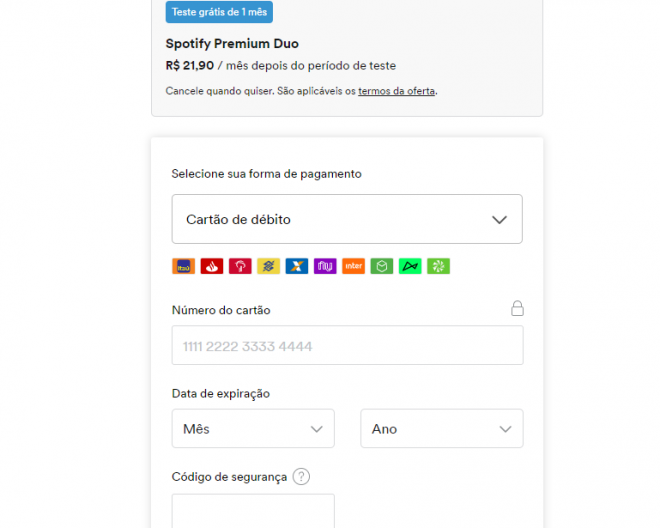Click the Banco do Brasil icon
The height and width of the screenshot is (528, 660).
click(x=269, y=266)
